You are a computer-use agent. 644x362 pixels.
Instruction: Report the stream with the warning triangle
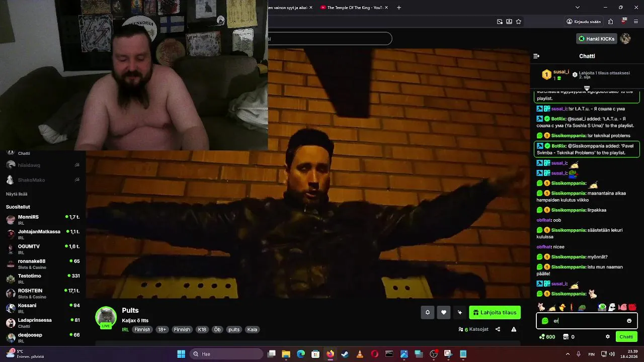click(514, 329)
